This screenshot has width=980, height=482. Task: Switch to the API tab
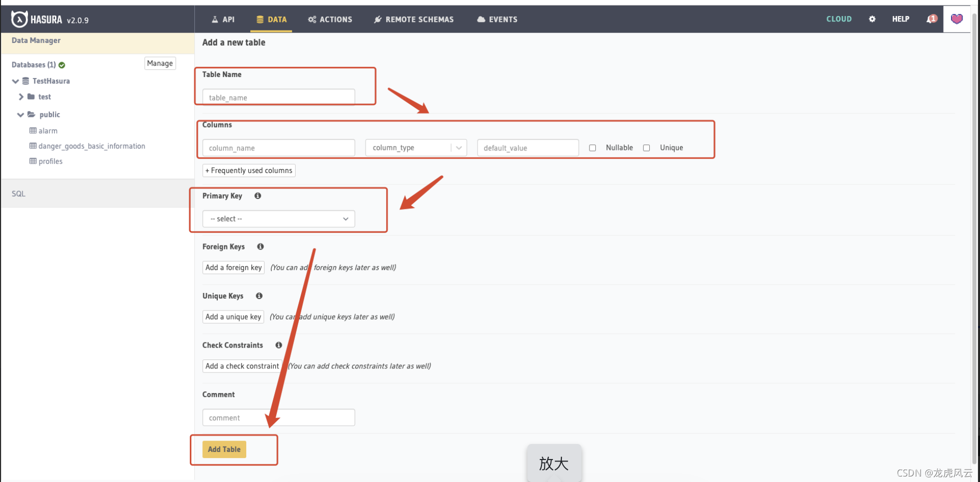tap(223, 19)
